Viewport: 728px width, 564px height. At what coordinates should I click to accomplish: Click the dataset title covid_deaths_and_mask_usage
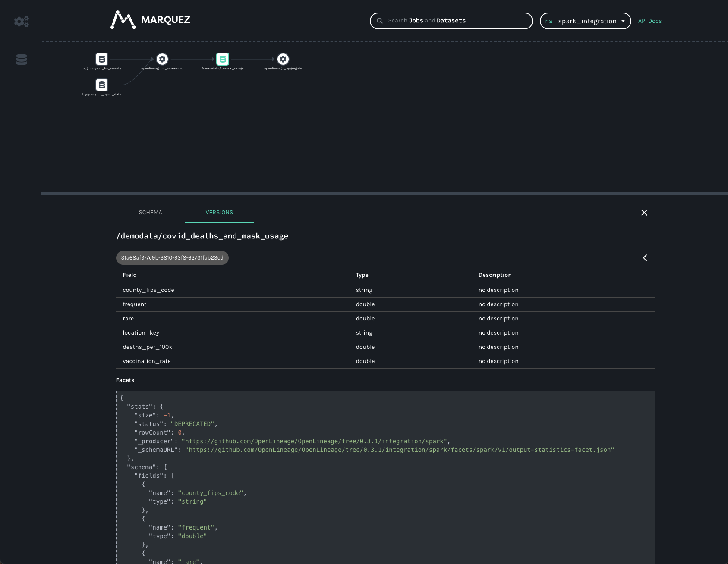202,236
